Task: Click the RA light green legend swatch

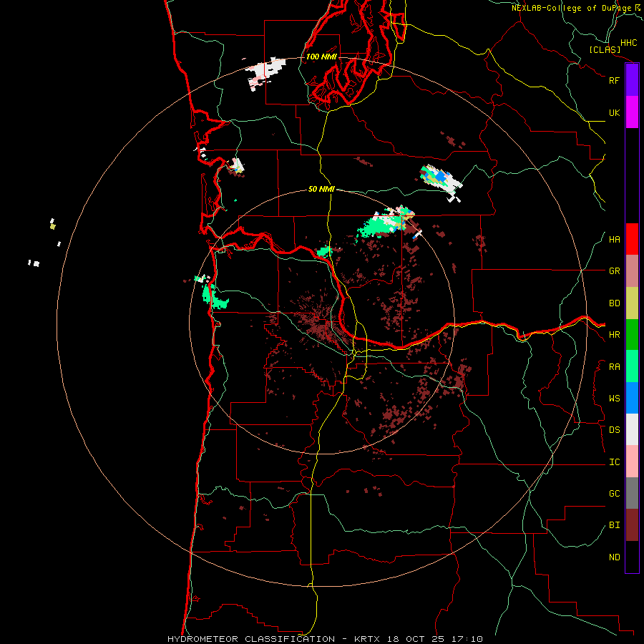Action: [632, 366]
